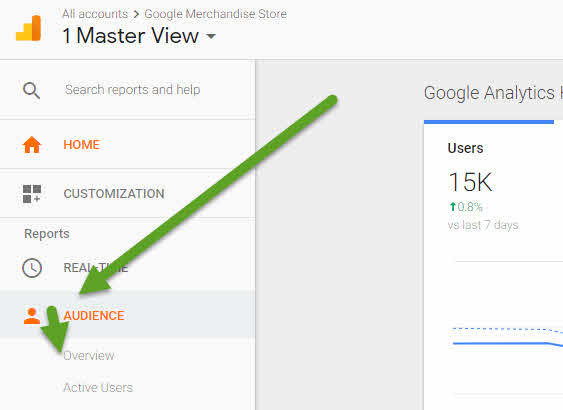Image resolution: width=563 pixels, height=410 pixels.
Task: Open the Active Users report
Action: 98,388
